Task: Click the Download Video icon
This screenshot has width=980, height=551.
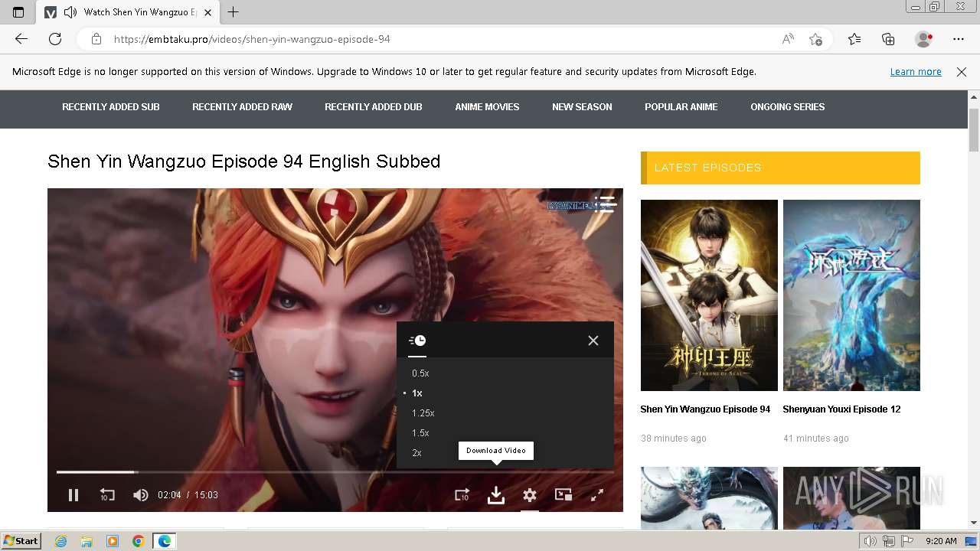Action: [496, 495]
